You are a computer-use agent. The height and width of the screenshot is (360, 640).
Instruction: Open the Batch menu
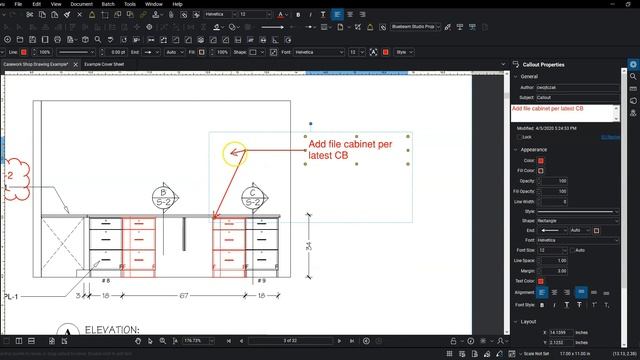tap(108, 4)
